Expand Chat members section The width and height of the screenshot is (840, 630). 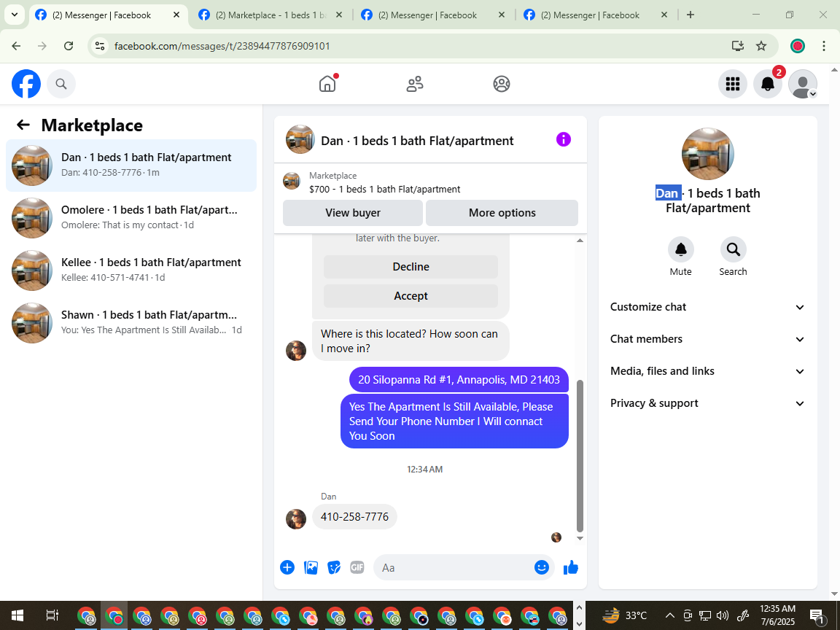click(708, 339)
